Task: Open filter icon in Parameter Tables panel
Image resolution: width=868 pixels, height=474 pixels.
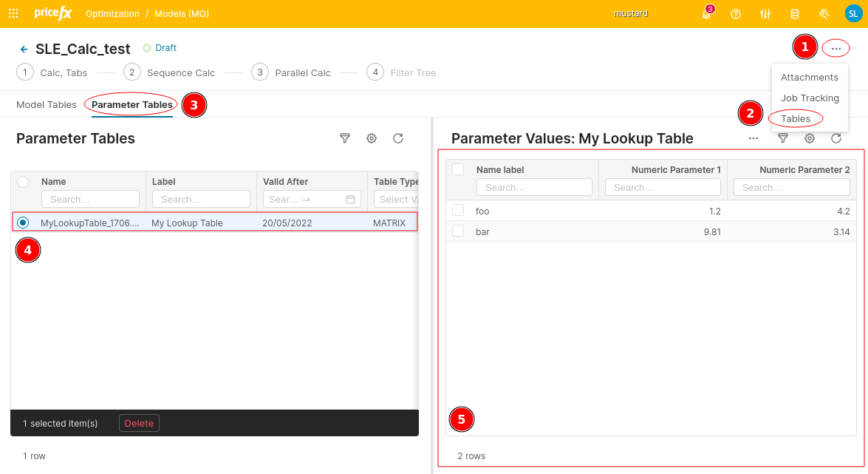Action: 344,138
